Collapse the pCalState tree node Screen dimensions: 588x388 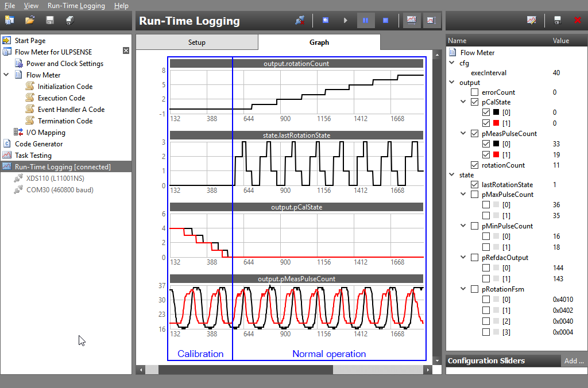click(x=463, y=102)
